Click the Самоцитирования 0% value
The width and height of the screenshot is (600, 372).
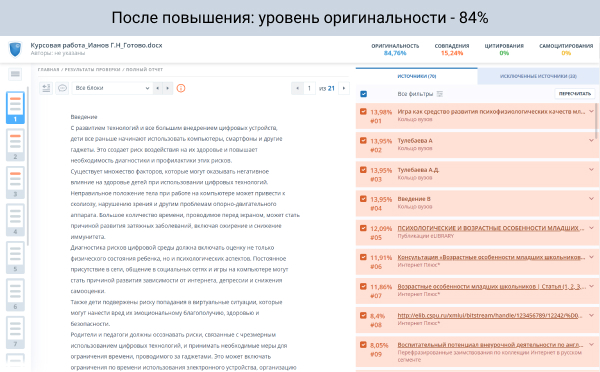[566, 53]
